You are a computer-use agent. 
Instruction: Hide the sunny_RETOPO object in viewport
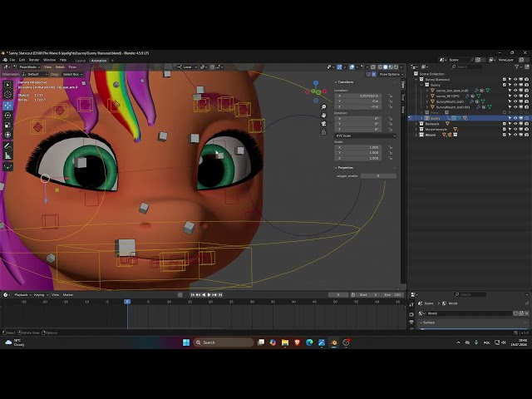[515, 96]
